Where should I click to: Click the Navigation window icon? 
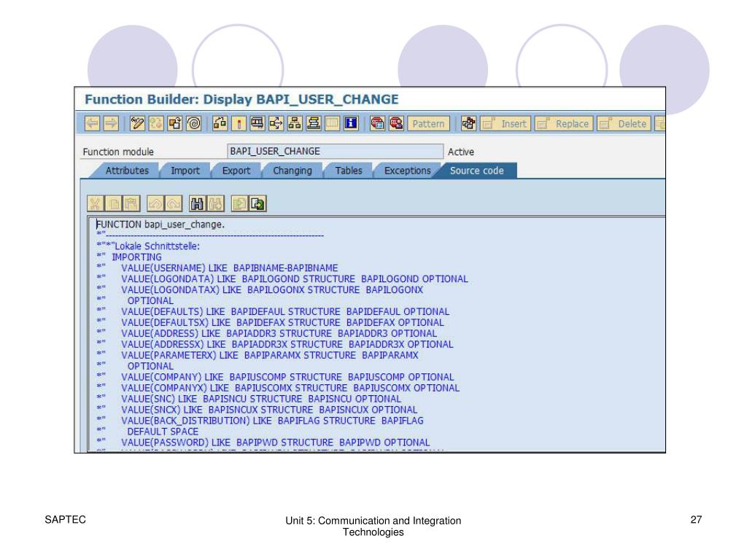tap(276, 124)
